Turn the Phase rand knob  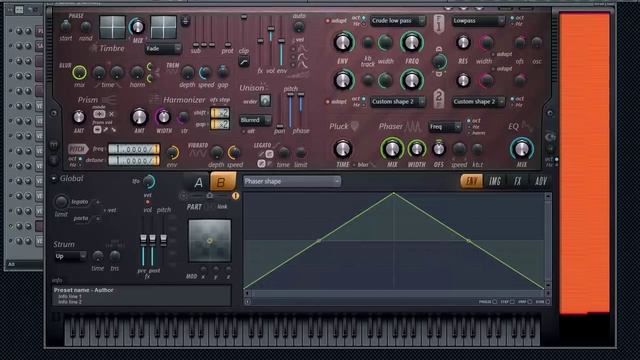(x=86, y=27)
